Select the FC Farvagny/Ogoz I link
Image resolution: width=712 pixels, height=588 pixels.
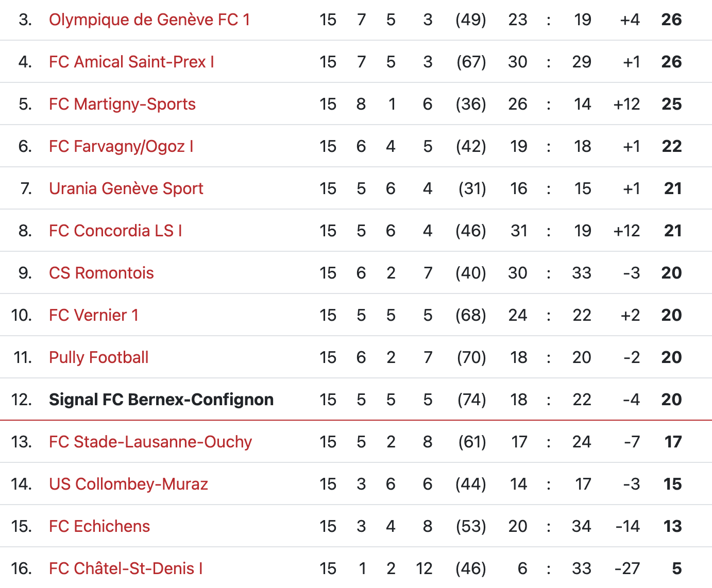(x=121, y=146)
